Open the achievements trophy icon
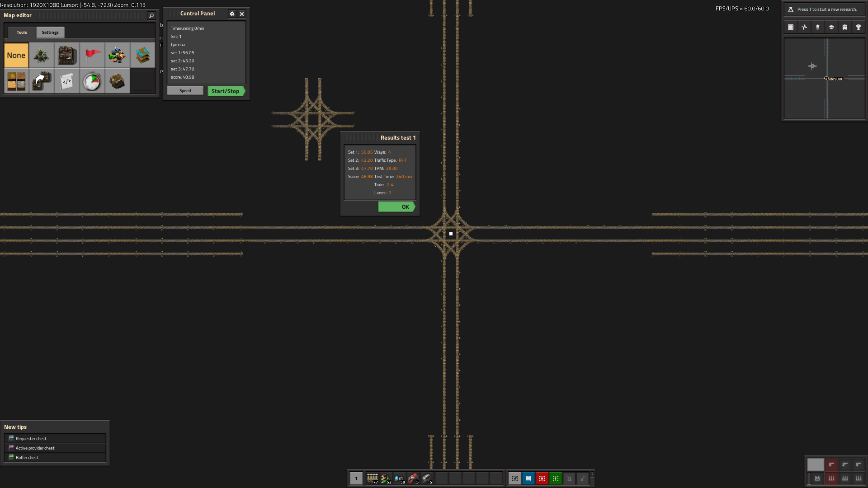The width and height of the screenshot is (868, 488). (x=858, y=27)
